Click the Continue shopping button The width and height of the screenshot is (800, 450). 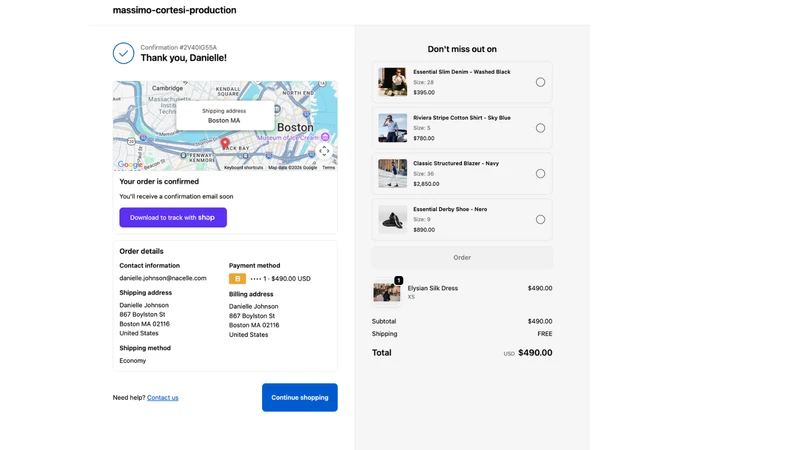coord(299,397)
